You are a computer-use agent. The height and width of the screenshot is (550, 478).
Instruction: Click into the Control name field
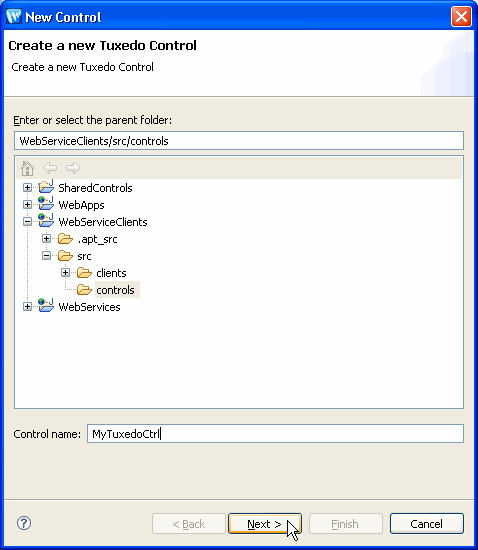[x=275, y=434]
